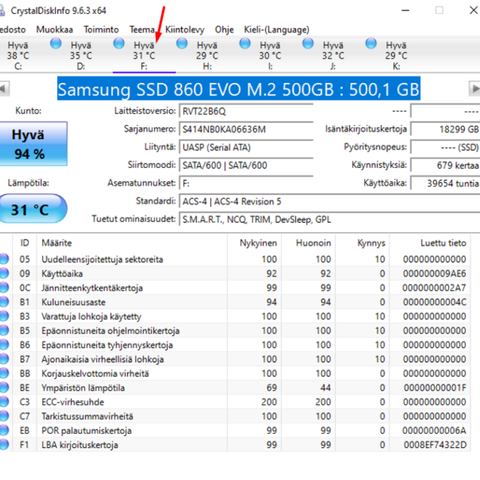Click status orb for attribute B7 row
This screenshot has height=480, width=480.
point(4,359)
